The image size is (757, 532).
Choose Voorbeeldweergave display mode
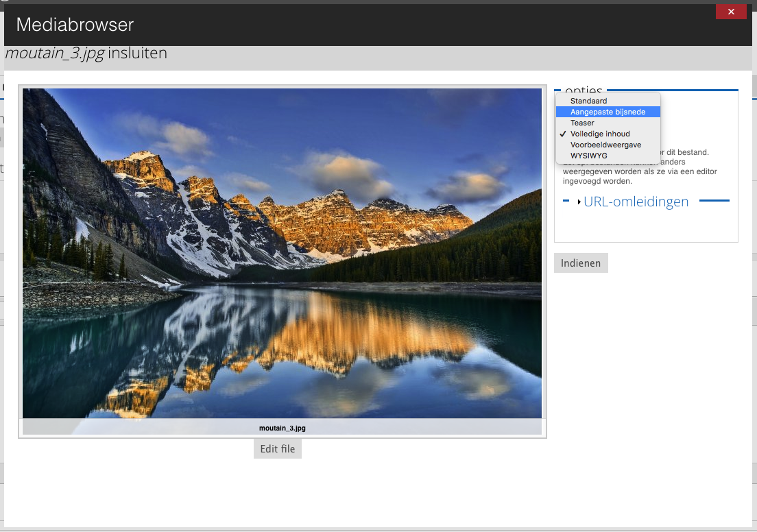tap(605, 145)
